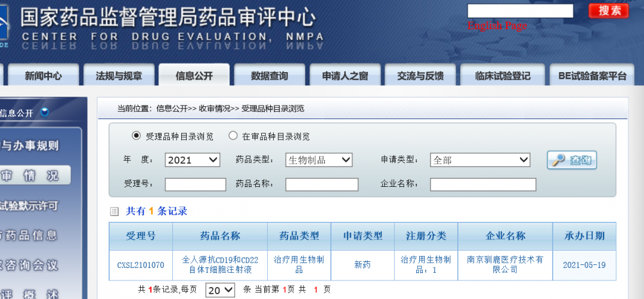The height and width of the screenshot is (299, 644).
Task: Click the 受理号 input field
Action: (x=195, y=184)
